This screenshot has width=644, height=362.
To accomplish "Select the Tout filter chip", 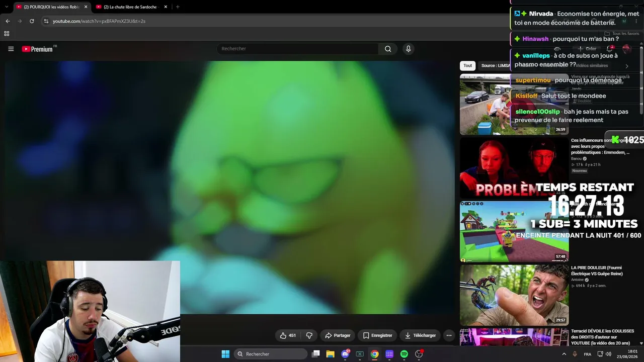I will click(468, 65).
